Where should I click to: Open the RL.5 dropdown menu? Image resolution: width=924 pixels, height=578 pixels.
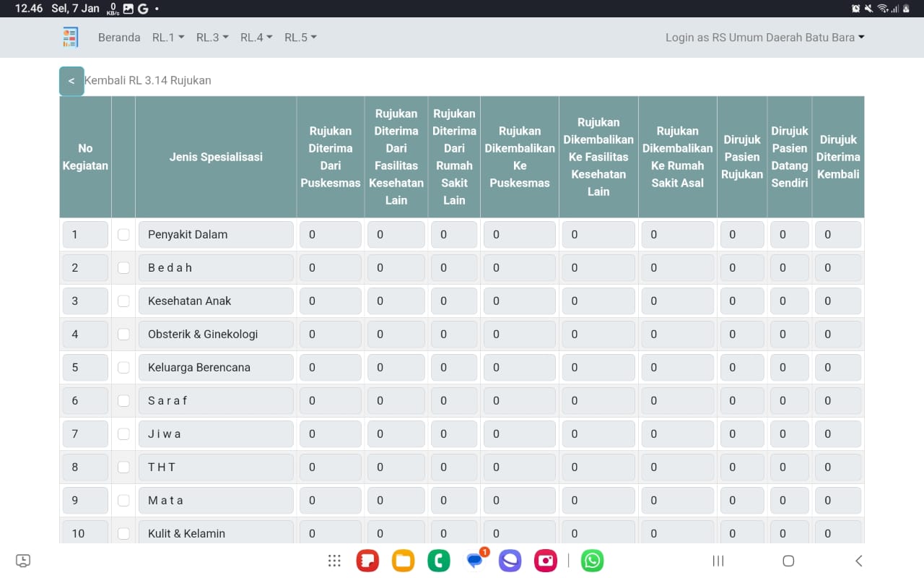click(300, 37)
